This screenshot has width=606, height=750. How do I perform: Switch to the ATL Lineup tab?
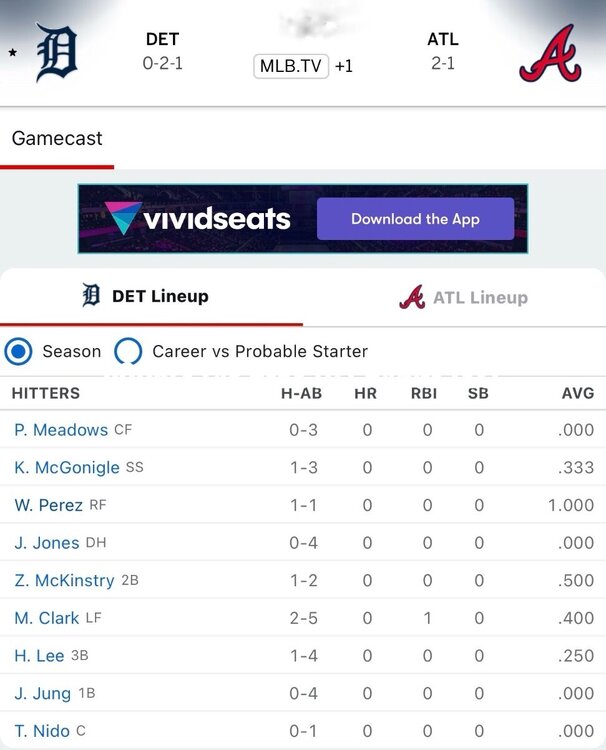tap(464, 297)
